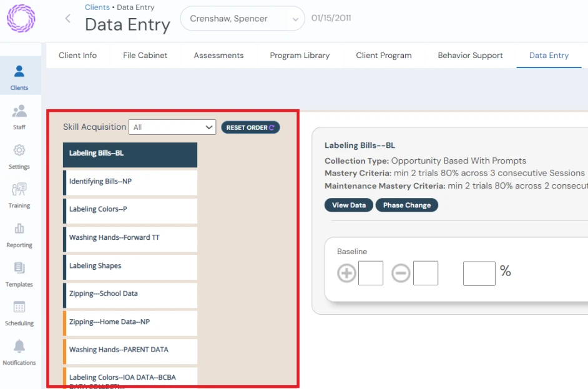Open the Scheduling section

[19, 311]
